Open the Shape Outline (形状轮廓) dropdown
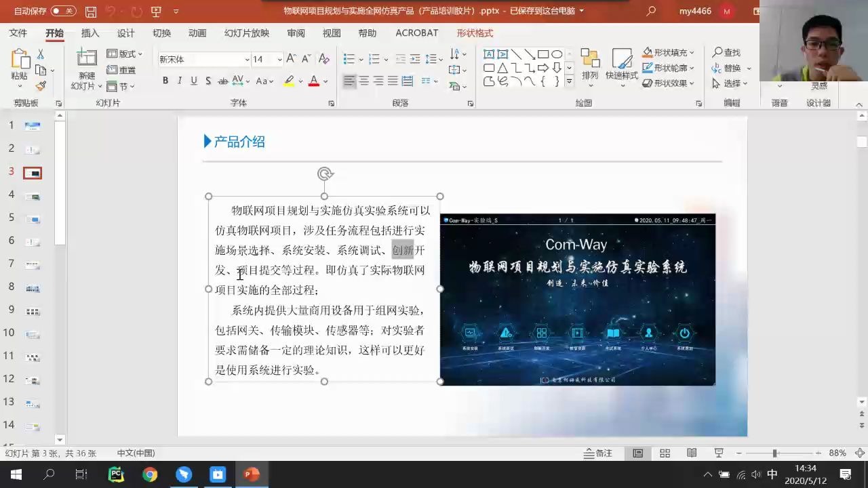 pos(668,68)
